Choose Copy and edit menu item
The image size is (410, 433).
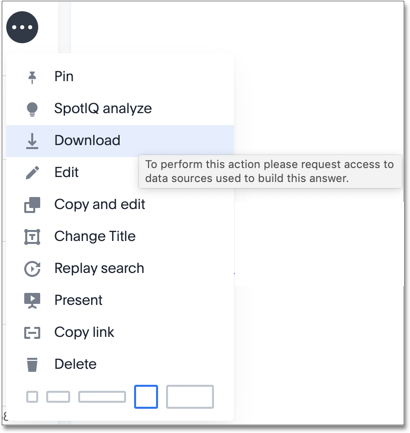120,205
